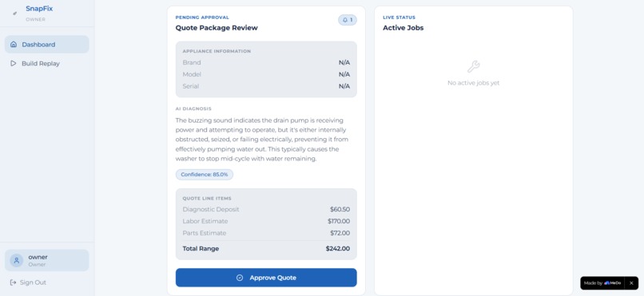Click the Labor Estimate line item
The image size is (644, 296).
266,221
